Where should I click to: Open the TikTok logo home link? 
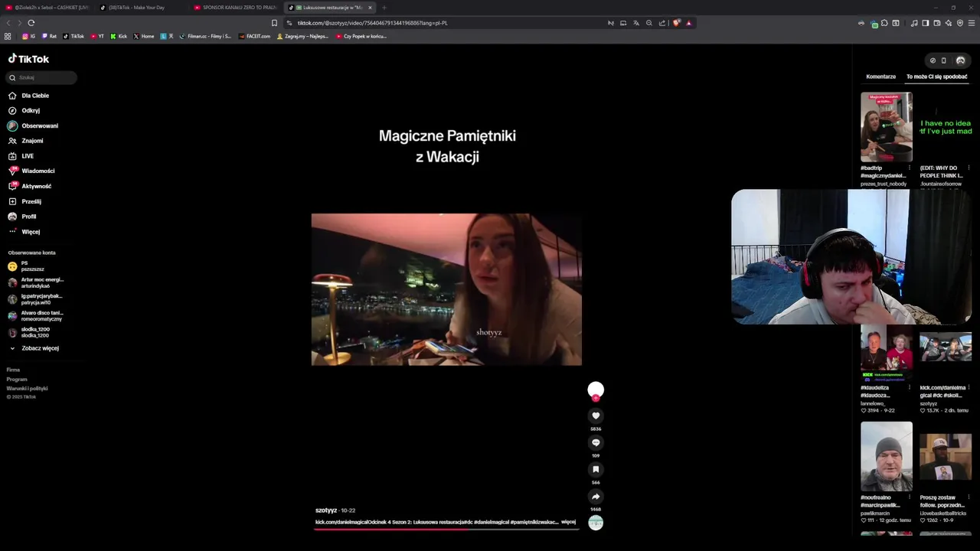pyautogui.click(x=28, y=59)
